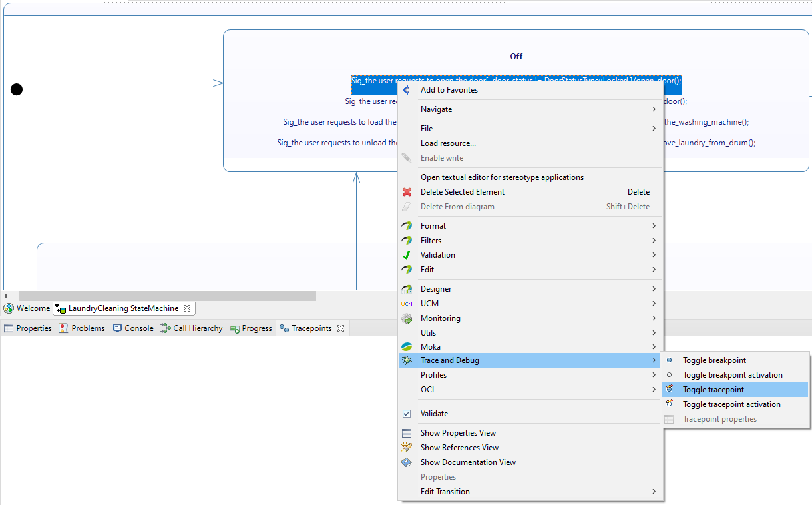Choose Open textual editor for stereotype applications
This screenshot has height=505, width=812.
[x=530, y=177]
